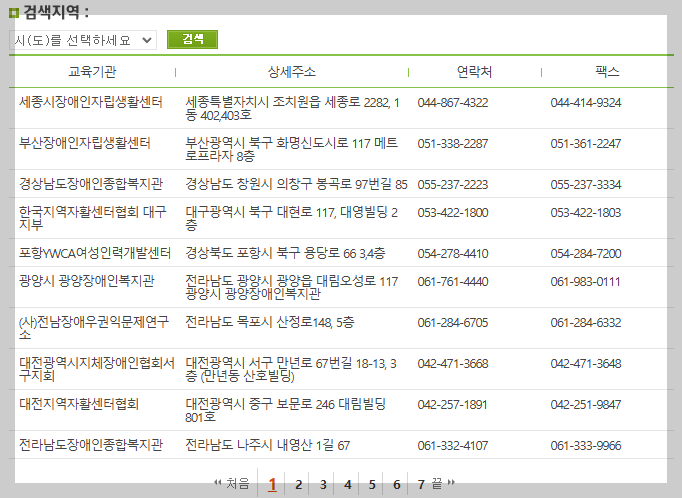Go to pagination page 6

pos(397,485)
